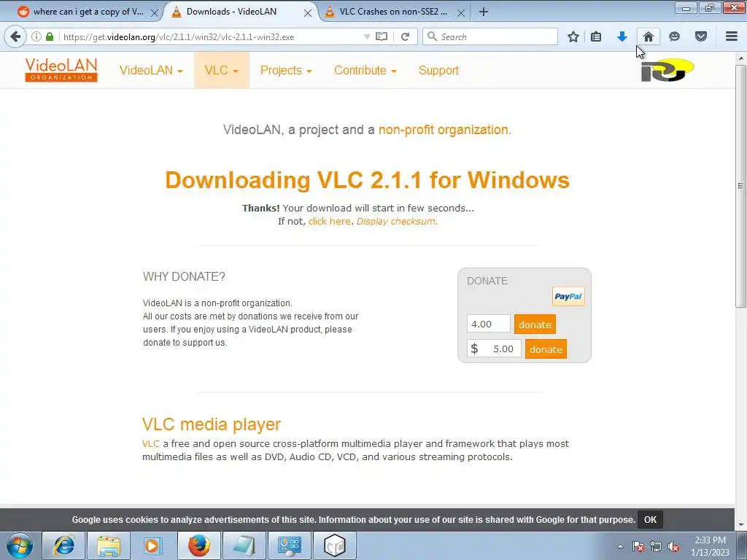This screenshot has width=747, height=560.
Task: Click the URL address bar
Action: [x=209, y=36]
